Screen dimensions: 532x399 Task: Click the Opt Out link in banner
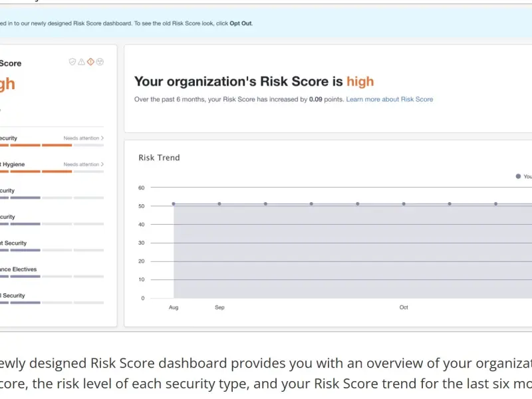point(241,23)
